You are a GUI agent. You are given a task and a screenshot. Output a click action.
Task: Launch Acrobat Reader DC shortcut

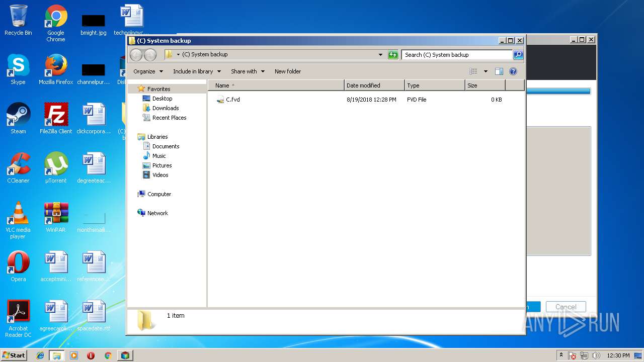pyautogui.click(x=18, y=319)
